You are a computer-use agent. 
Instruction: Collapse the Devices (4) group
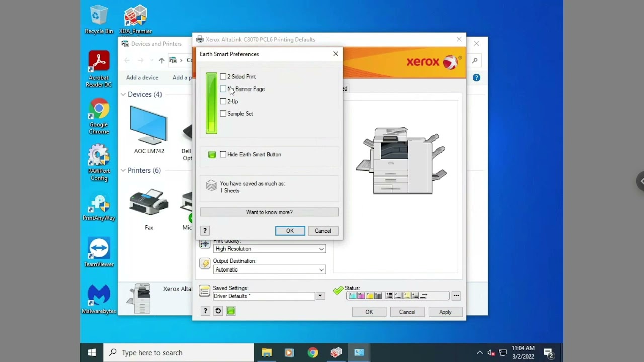(x=123, y=95)
